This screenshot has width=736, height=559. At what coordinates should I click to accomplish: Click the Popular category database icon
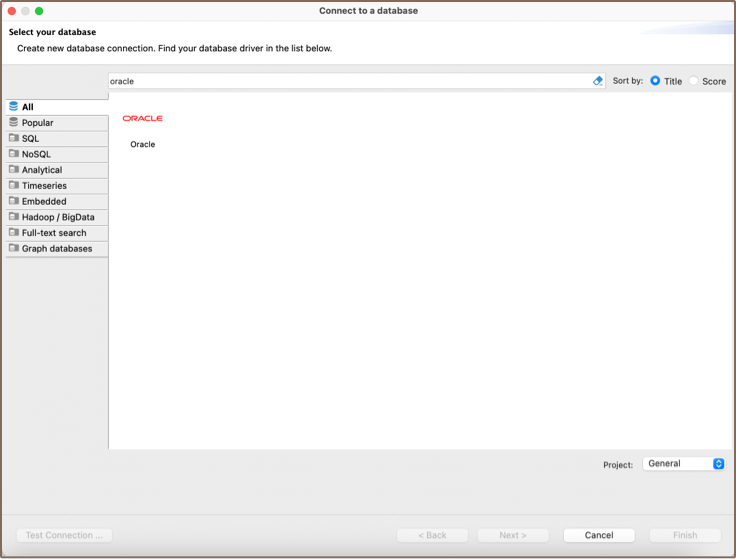pos(14,122)
